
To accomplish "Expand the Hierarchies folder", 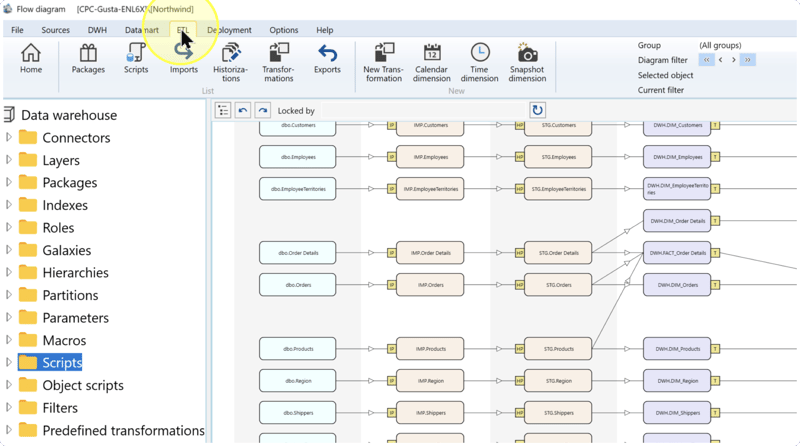I will click(x=9, y=272).
